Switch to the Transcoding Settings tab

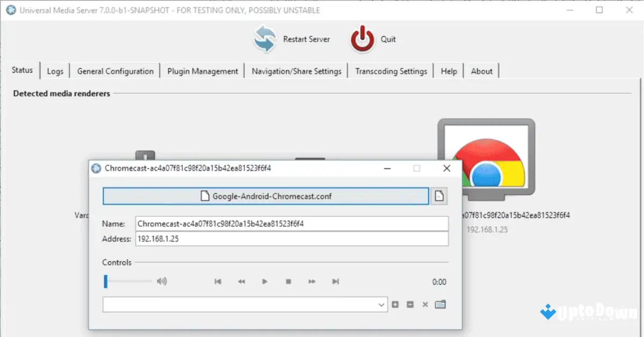coord(391,70)
